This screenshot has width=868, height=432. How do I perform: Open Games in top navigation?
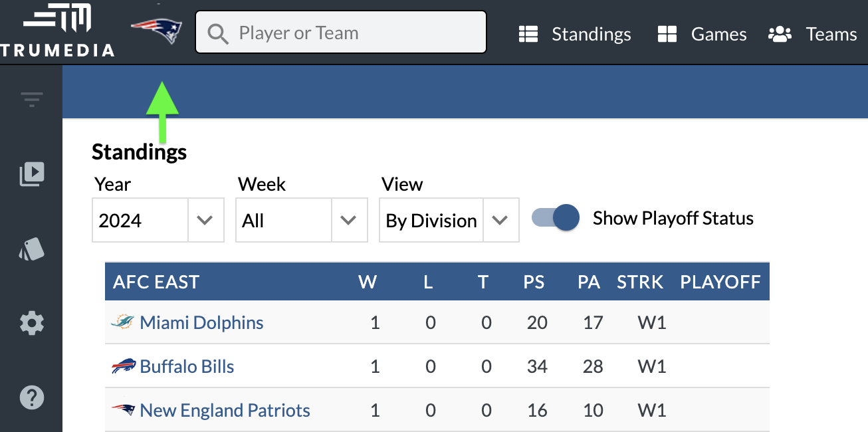tap(702, 34)
